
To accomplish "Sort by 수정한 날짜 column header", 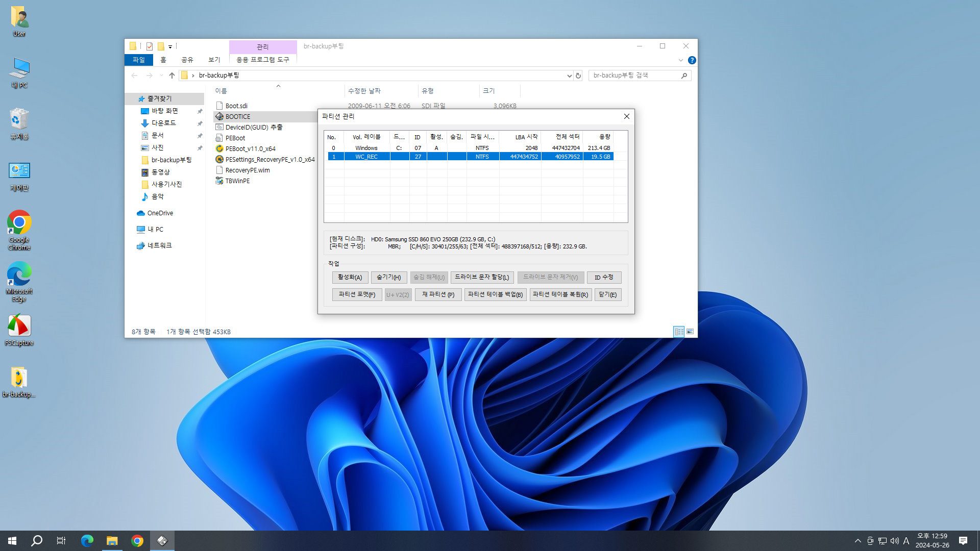I will tap(381, 91).
